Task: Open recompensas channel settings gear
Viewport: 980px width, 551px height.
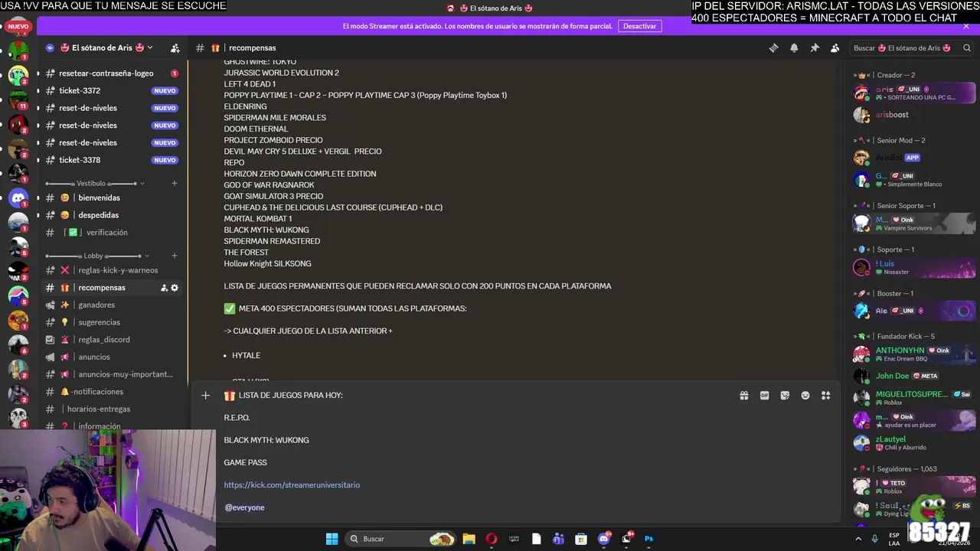Action: (x=175, y=288)
